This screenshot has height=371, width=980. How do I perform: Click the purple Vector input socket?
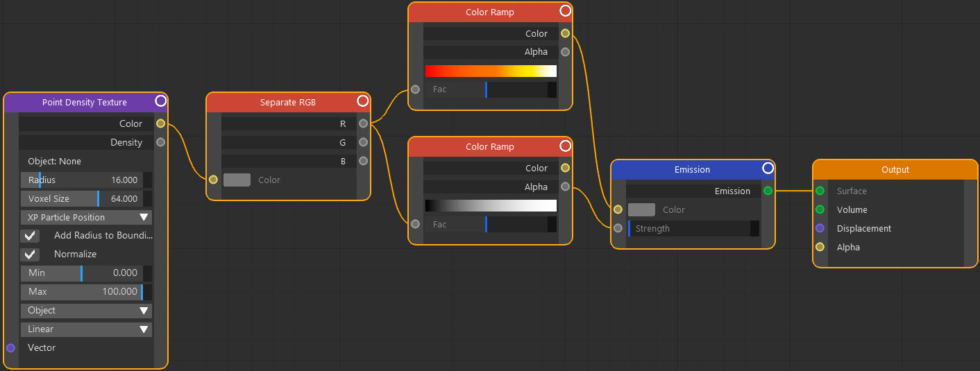pyautogui.click(x=10, y=347)
